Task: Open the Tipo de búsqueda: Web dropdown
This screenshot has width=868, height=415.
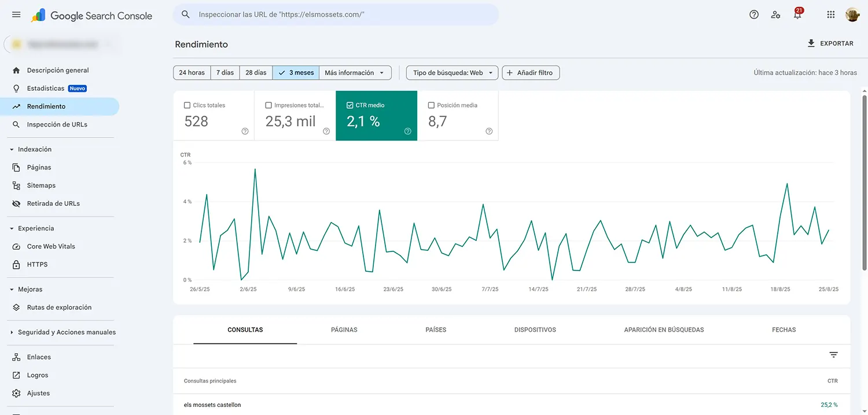Action: point(452,72)
